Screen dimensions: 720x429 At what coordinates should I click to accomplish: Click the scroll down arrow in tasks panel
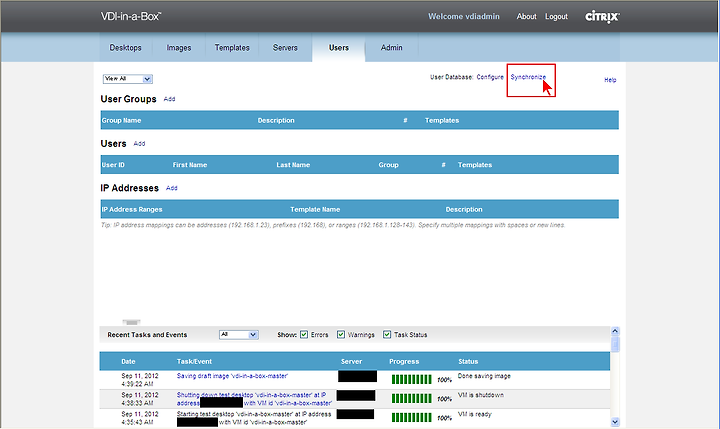(x=615, y=422)
